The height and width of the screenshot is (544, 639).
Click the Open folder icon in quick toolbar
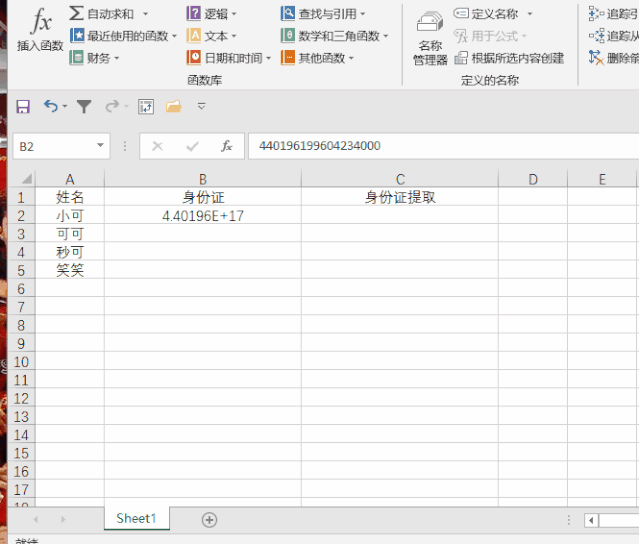tap(174, 107)
